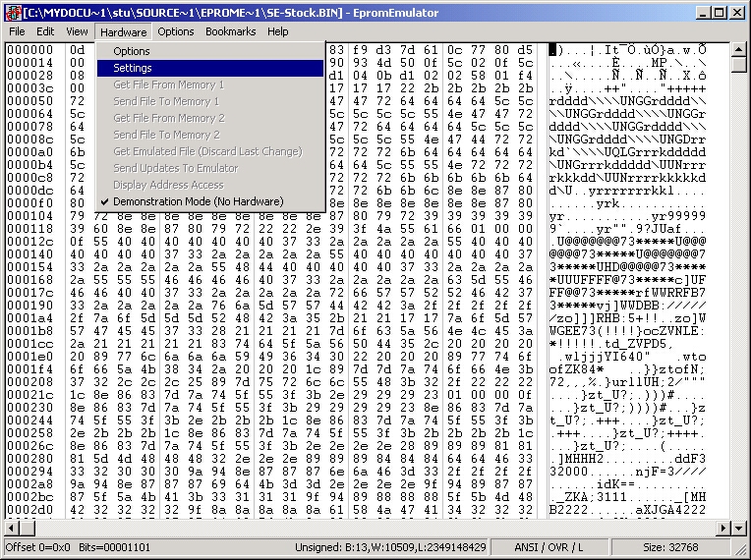The width and height of the screenshot is (751, 560).
Task: Click Send File To Memory 1
Action: [x=210, y=101]
